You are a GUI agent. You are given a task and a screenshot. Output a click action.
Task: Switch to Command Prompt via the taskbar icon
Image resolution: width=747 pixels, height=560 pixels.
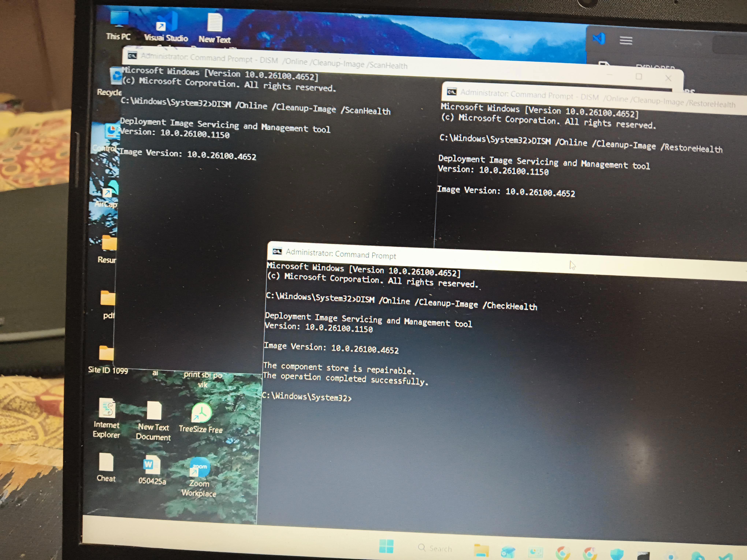pos(643,556)
